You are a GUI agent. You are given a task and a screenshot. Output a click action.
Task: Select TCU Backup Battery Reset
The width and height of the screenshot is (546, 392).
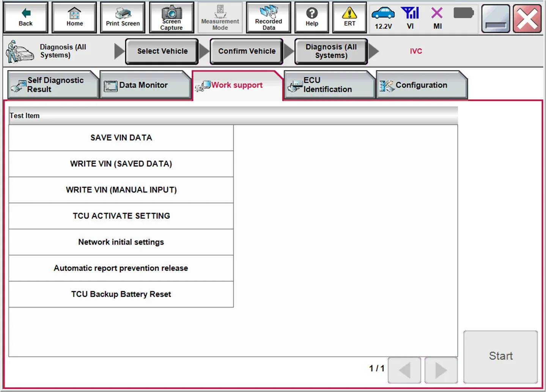coord(121,294)
